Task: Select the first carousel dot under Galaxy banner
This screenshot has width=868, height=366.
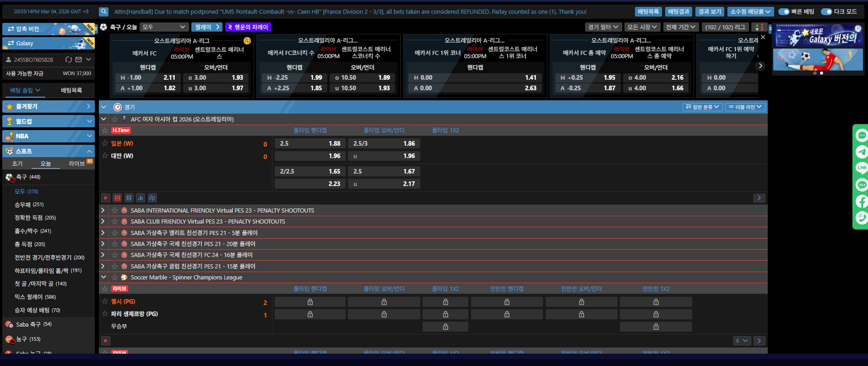Action: point(814,73)
